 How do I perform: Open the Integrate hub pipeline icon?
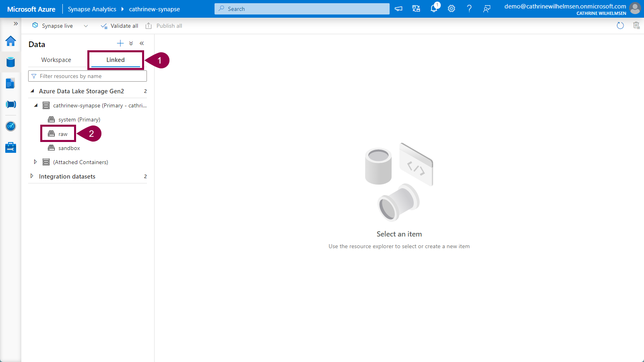pos(11,105)
